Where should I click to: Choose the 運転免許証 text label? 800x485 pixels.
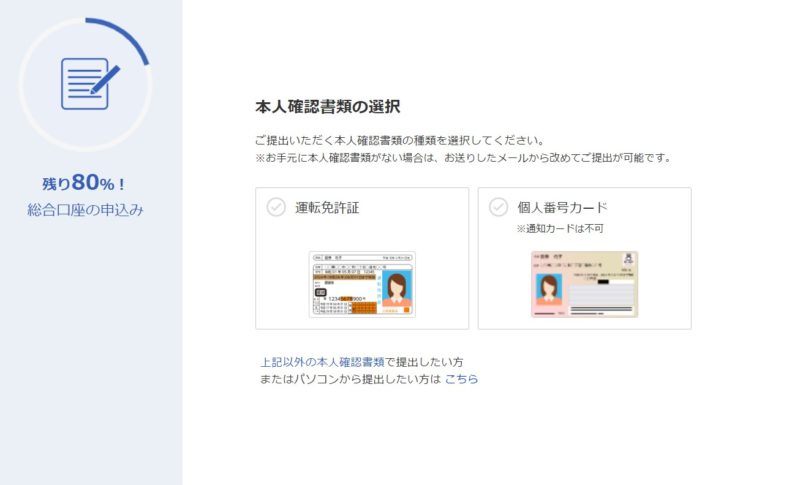coord(327,208)
